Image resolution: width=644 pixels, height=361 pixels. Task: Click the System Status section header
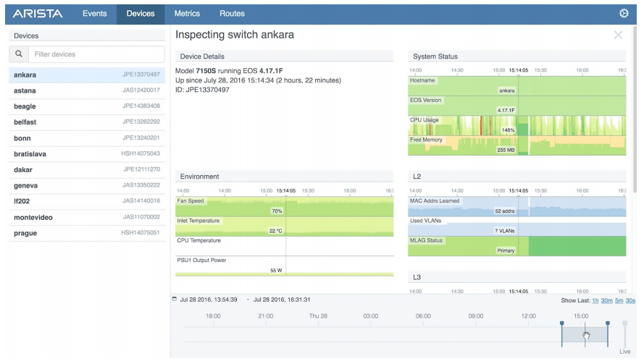(517, 56)
